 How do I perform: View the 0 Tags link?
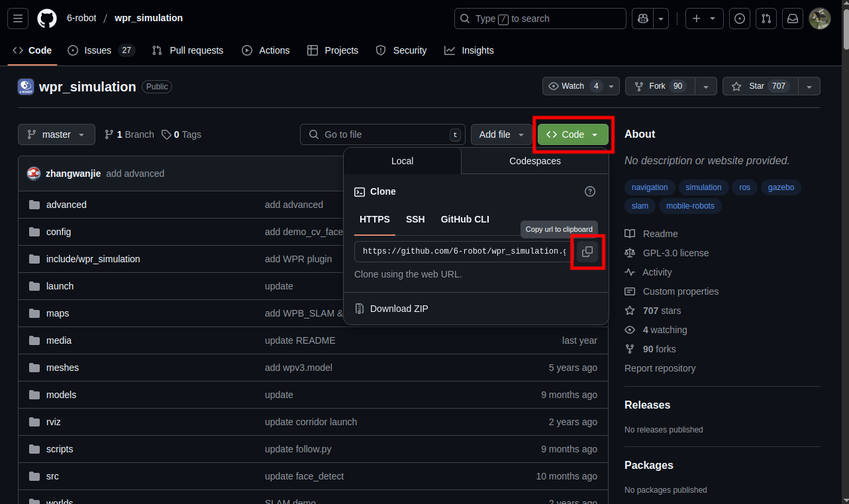coord(181,134)
